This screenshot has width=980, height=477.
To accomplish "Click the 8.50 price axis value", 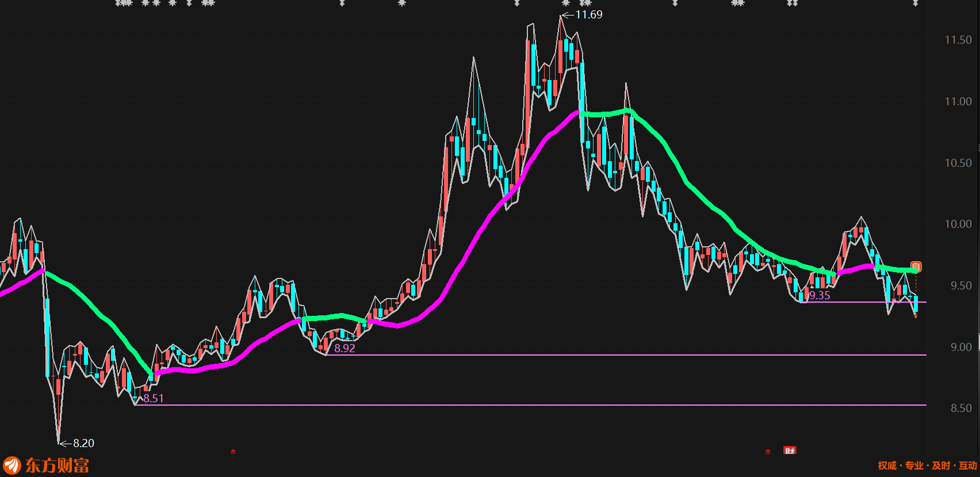I will [960, 408].
